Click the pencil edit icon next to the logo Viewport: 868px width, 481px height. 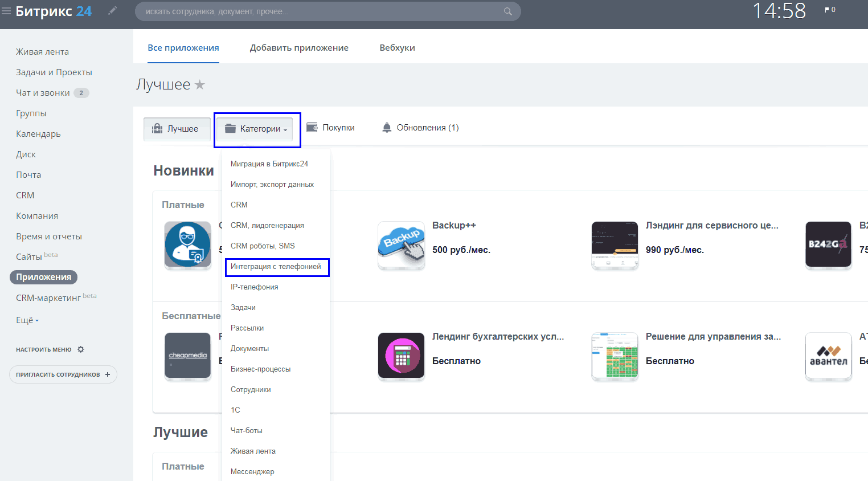click(112, 10)
